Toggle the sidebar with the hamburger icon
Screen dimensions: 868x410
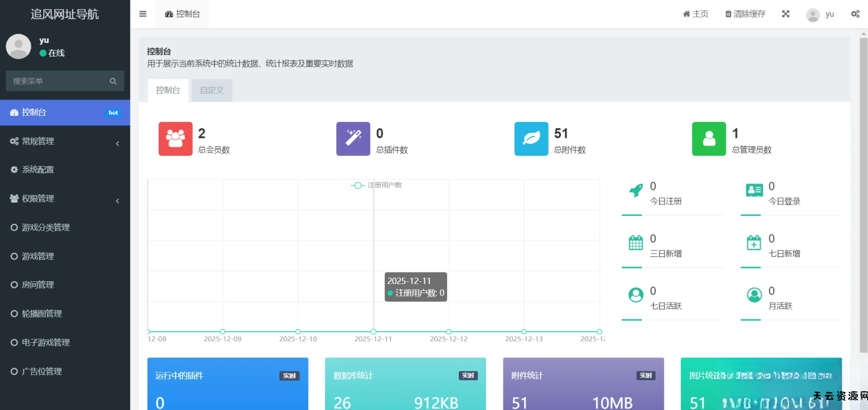[x=143, y=14]
